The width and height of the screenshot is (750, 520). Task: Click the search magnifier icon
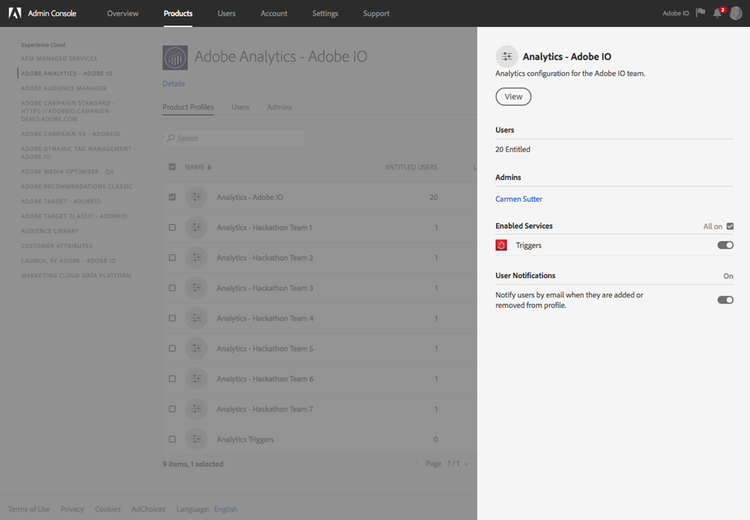point(171,138)
